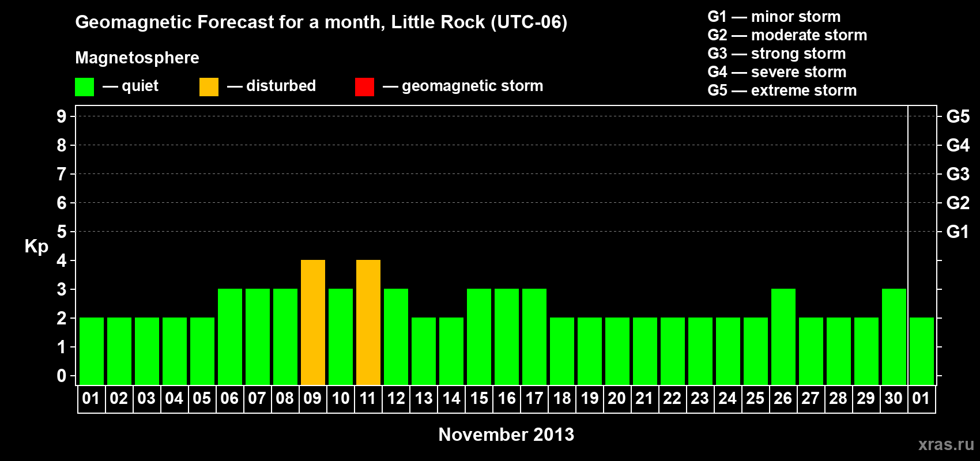Click the G1 label on right axis
The width and height of the screenshot is (980, 461).
[958, 232]
